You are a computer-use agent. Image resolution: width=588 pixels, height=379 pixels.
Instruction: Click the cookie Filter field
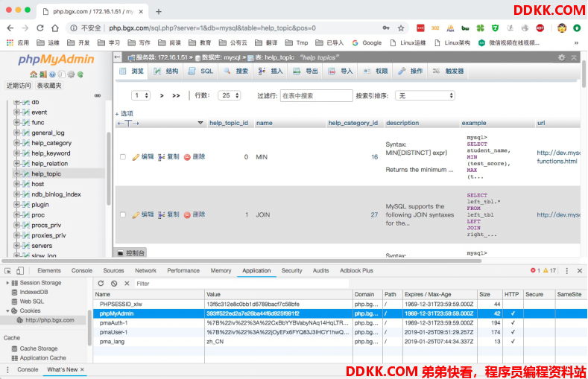(241, 284)
